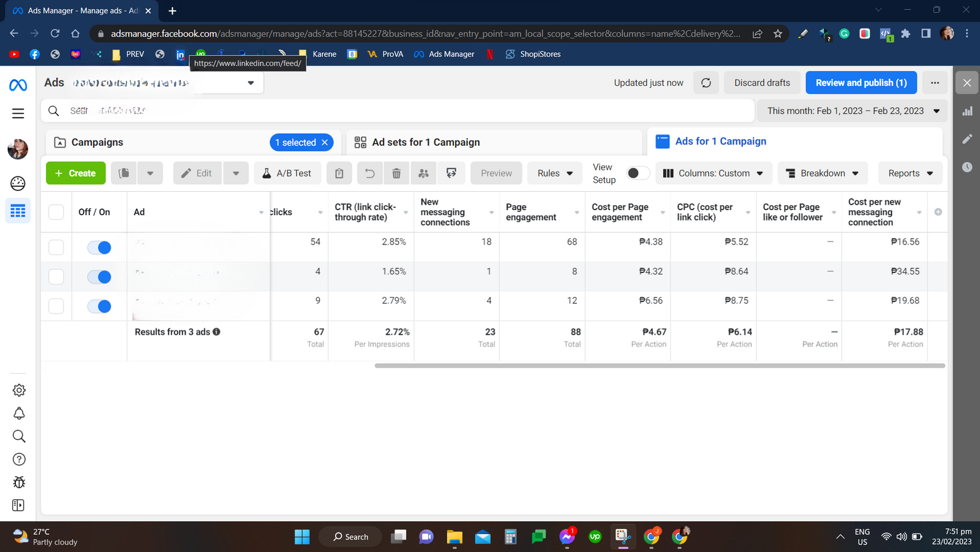Click Review and publish (1)

[861, 83]
